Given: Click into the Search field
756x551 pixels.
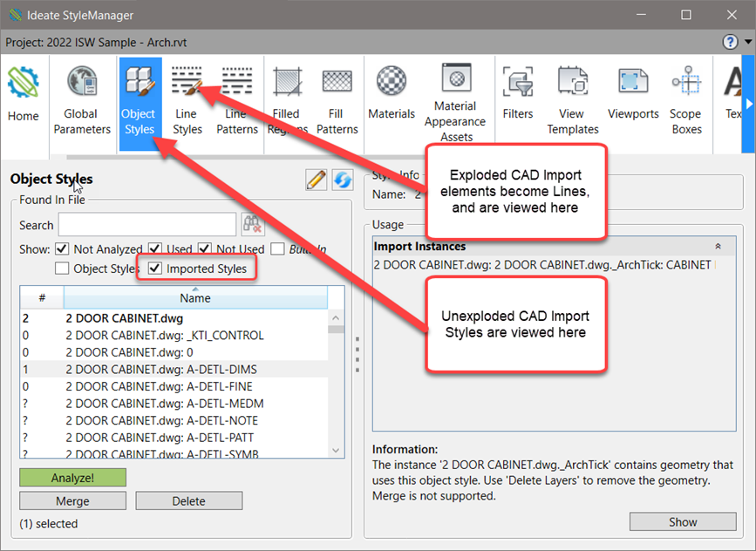Looking at the screenshot, I should click(147, 225).
